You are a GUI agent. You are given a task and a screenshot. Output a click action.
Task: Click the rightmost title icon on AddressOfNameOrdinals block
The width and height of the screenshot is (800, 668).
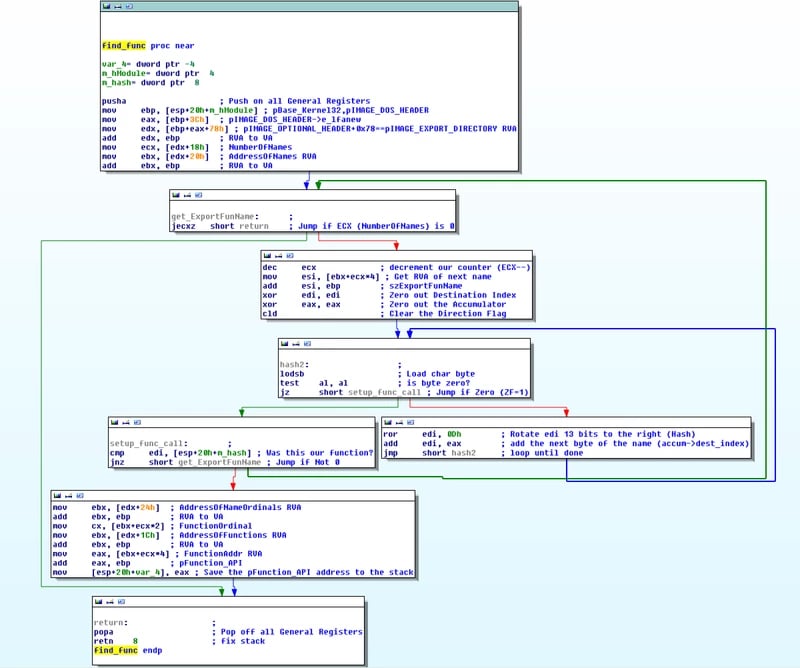(x=78, y=493)
